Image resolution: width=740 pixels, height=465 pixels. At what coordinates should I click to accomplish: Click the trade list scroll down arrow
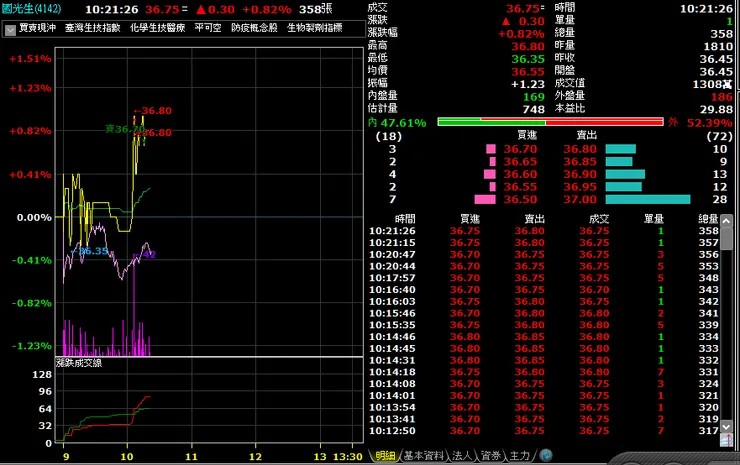tap(726, 427)
